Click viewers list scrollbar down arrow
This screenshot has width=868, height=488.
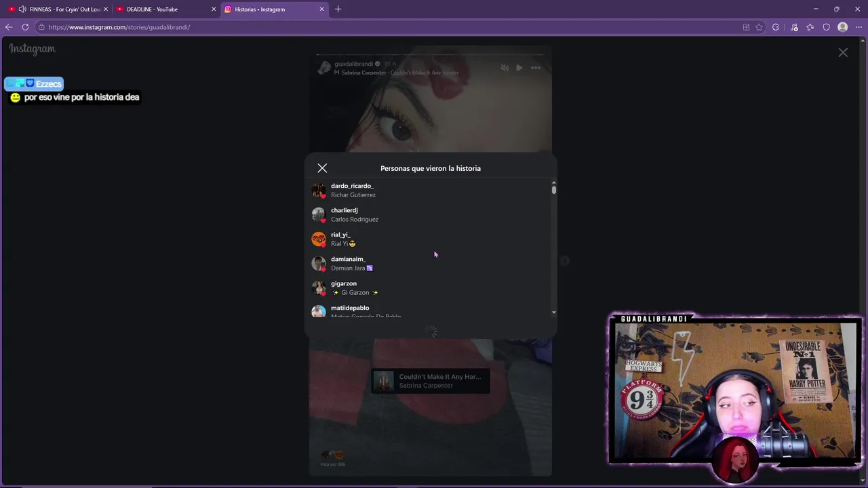pyautogui.click(x=553, y=312)
